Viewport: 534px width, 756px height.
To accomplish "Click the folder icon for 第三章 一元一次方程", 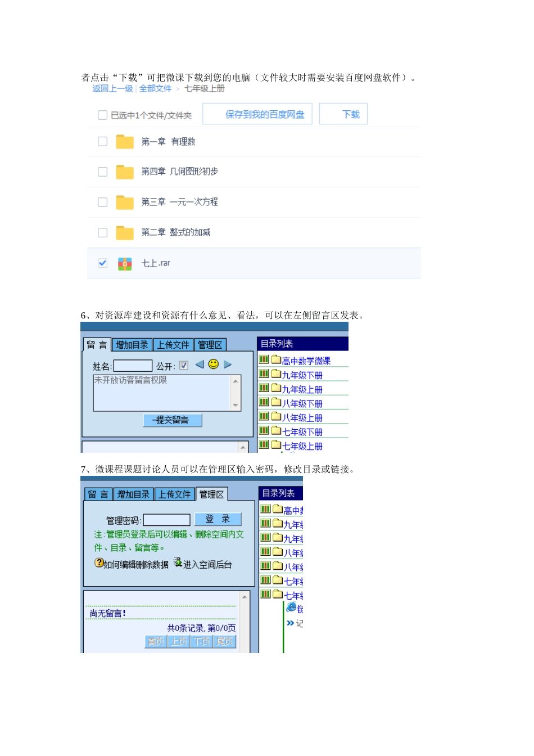I will click(x=125, y=202).
